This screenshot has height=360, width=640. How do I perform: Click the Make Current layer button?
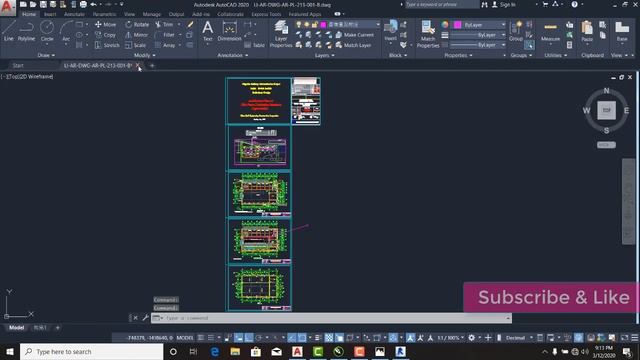(x=354, y=35)
